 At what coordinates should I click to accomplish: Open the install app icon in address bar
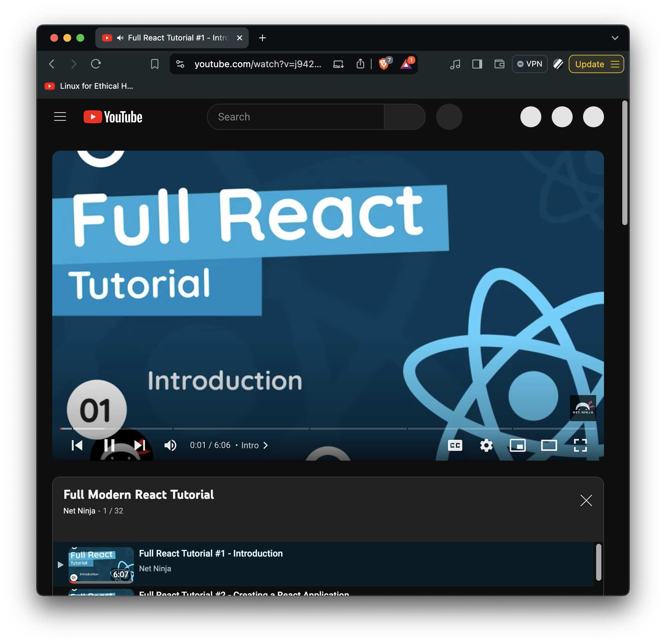[339, 64]
